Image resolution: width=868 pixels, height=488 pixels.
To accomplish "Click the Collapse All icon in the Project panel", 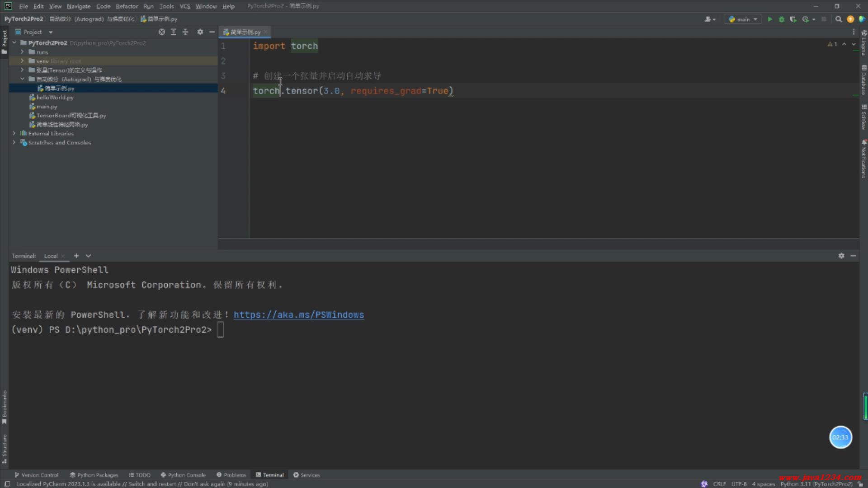I will coord(185,32).
